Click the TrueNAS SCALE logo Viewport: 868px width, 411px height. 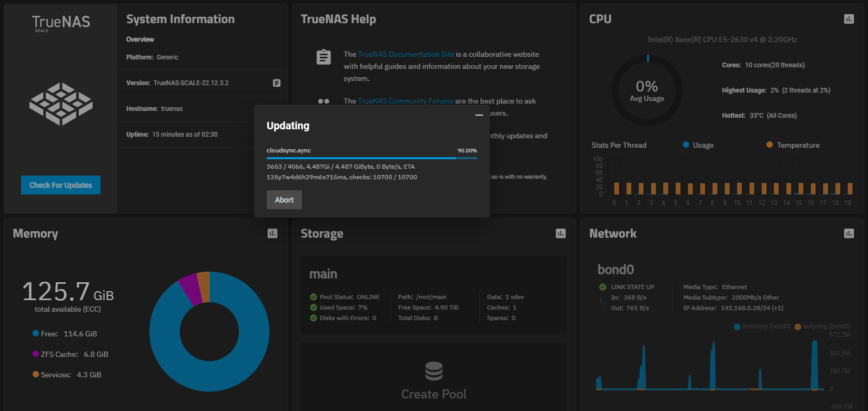tap(60, 23)
